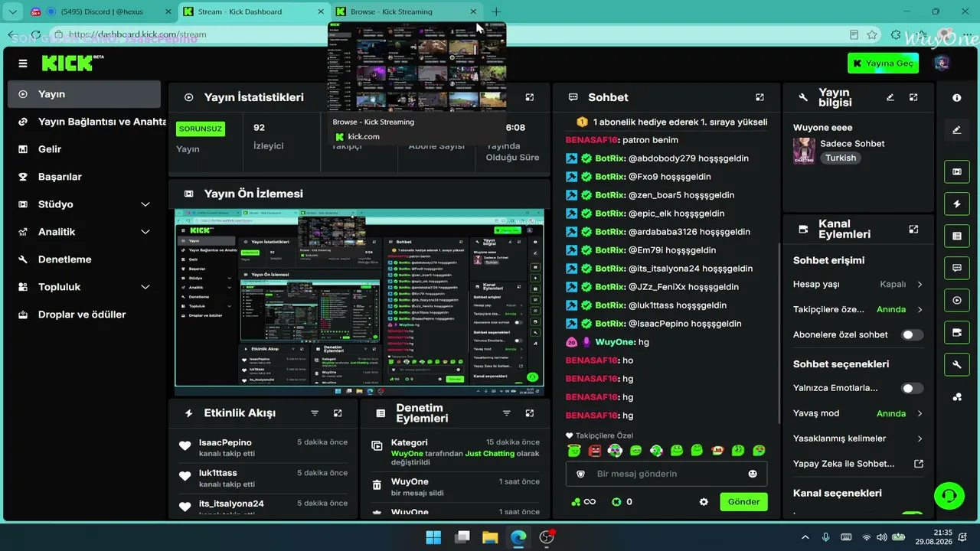The height and width of the screenshot is (551, 980).
Task: Open the hamburger menu beside the Kick logo
Action: (x=23, y=64)
